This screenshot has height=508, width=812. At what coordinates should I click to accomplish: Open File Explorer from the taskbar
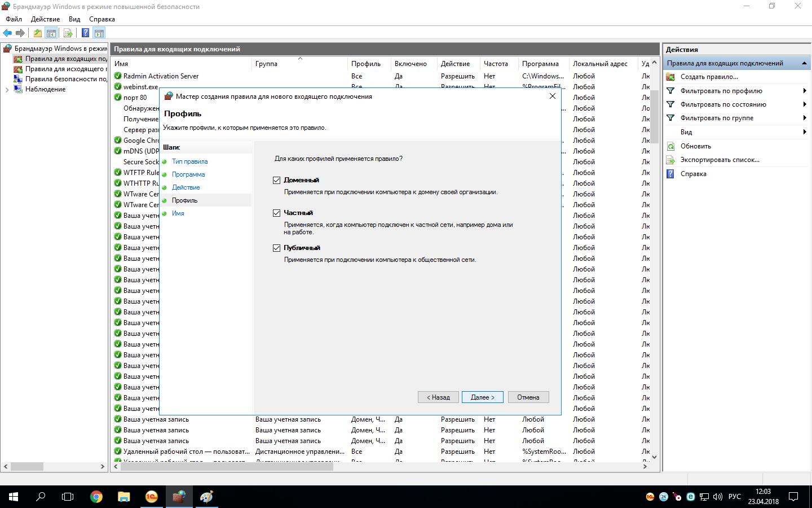124,497
